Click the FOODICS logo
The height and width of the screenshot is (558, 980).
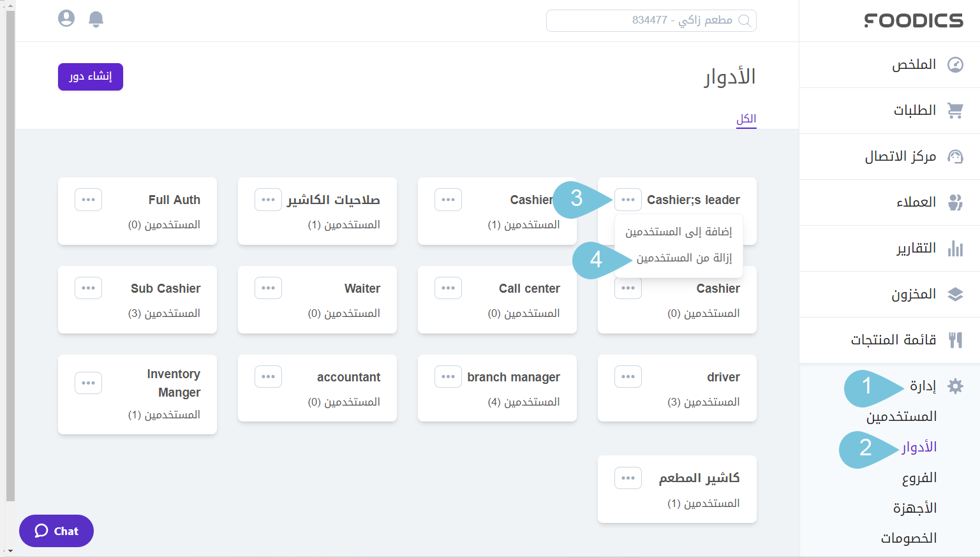coord(912,20)
